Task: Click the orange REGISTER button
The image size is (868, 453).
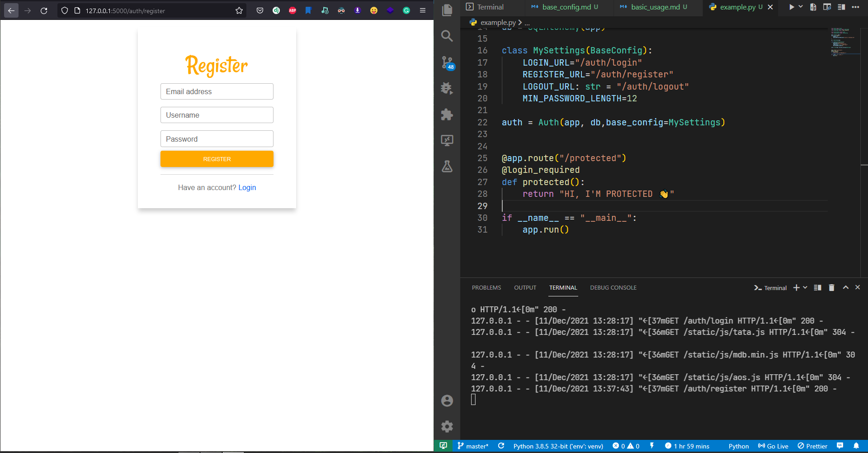Action: coord(217,159)
